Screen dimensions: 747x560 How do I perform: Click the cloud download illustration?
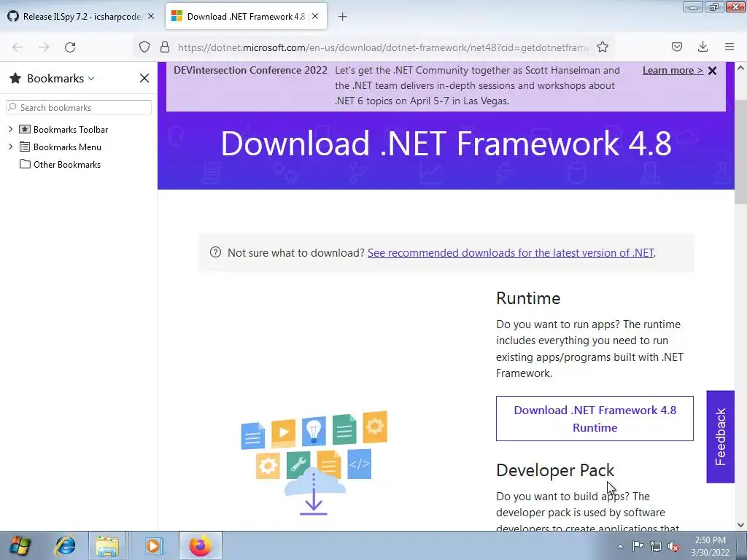coord(314,463)
